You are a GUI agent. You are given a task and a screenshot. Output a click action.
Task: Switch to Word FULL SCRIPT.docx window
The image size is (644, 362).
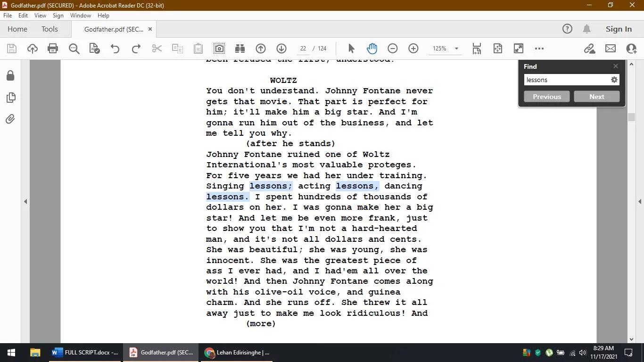(85, 353)
